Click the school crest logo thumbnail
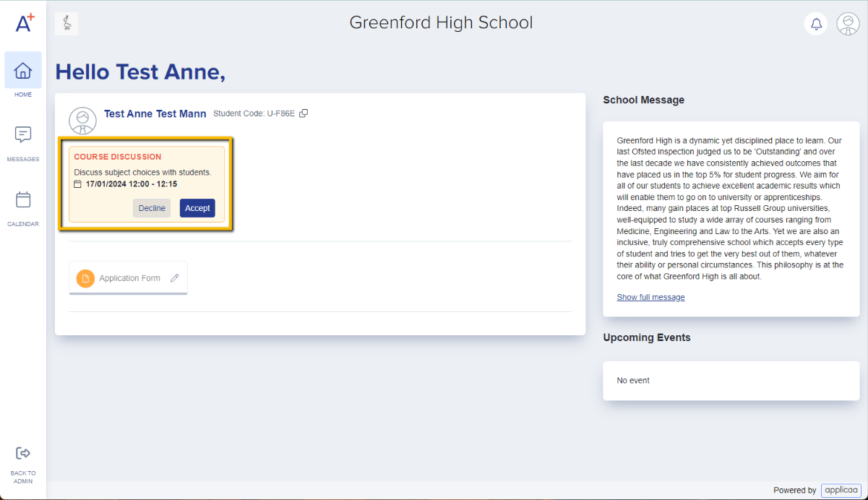The width and height of the screenshot is (868, 500). pyautogui.click(x=66, y=24)
